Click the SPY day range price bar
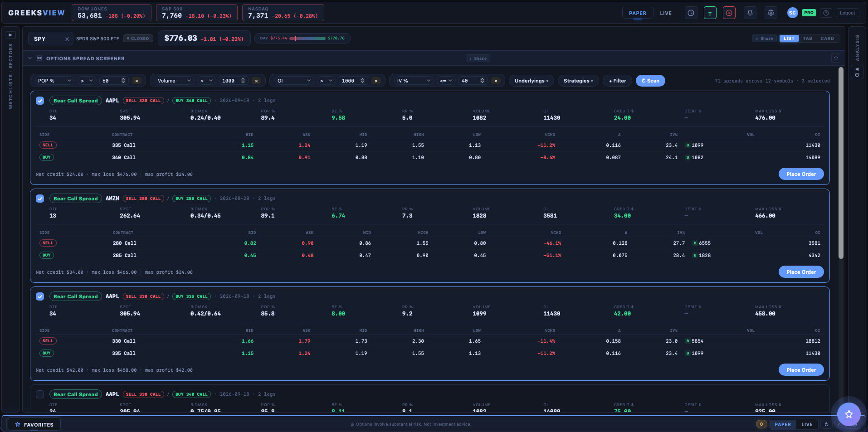This screenshot has height=432, width=868. (307, 39)
